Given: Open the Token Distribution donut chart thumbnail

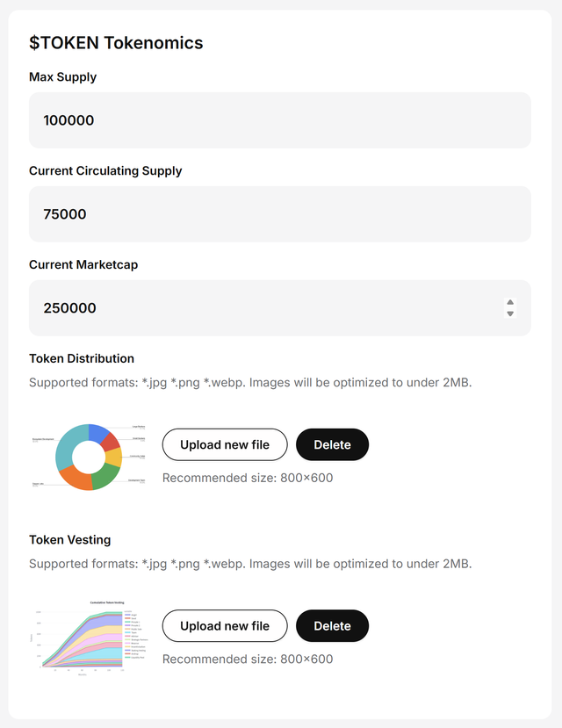Looking at the screenshot, I should pyautogui.click(x=88, y=457).
